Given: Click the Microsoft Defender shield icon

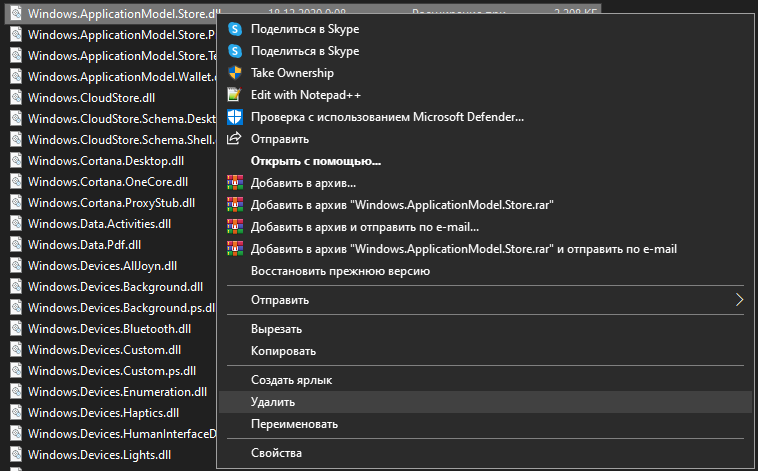Looking at the screenshot, I should point(235,117).
